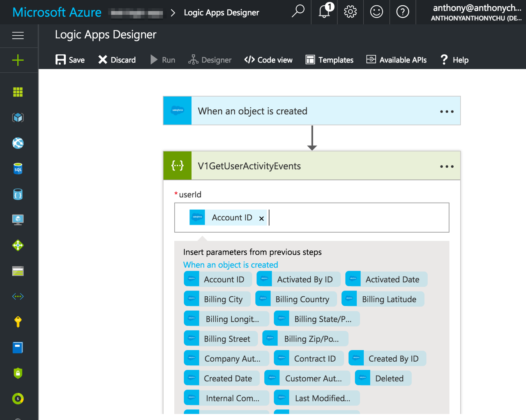This screenshot has height=420, width=526.
Task: Click the Microsoft Azure logo text
Action: [x=57, y=12]
